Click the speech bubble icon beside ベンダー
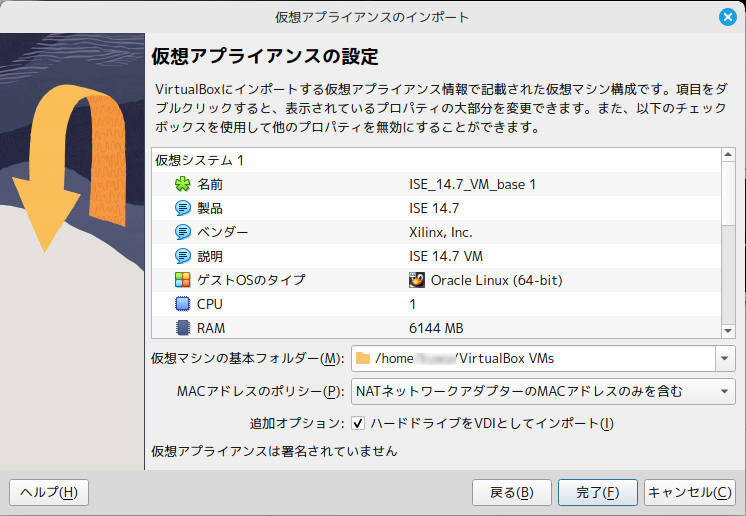746x516 pixels. [x=183, y=232]
